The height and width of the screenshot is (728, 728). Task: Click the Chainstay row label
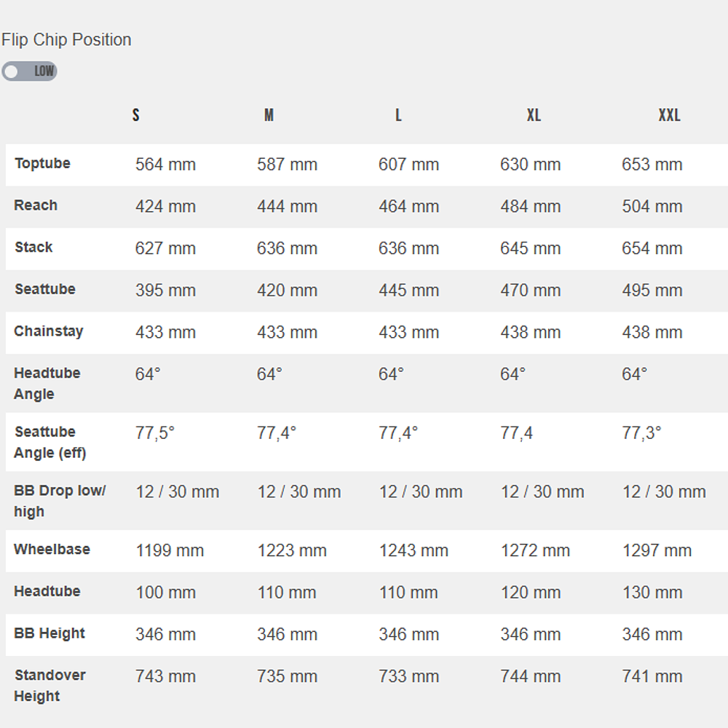(x=49, y=331)
